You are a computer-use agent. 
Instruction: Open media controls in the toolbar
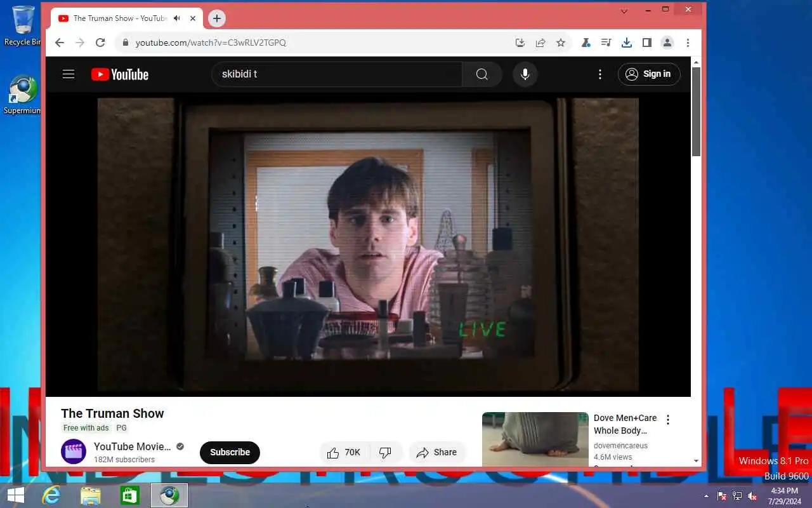point(606,43)
